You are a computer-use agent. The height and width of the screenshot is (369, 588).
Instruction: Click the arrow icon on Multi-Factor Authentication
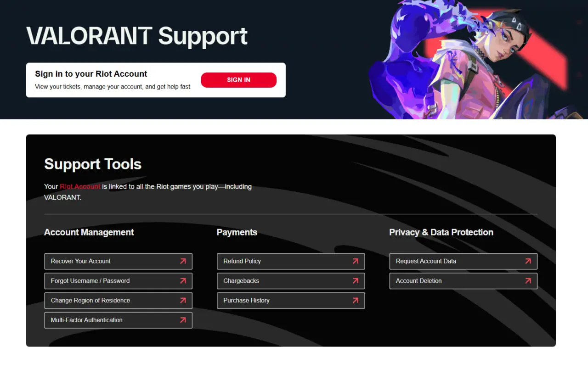(183, 320)
